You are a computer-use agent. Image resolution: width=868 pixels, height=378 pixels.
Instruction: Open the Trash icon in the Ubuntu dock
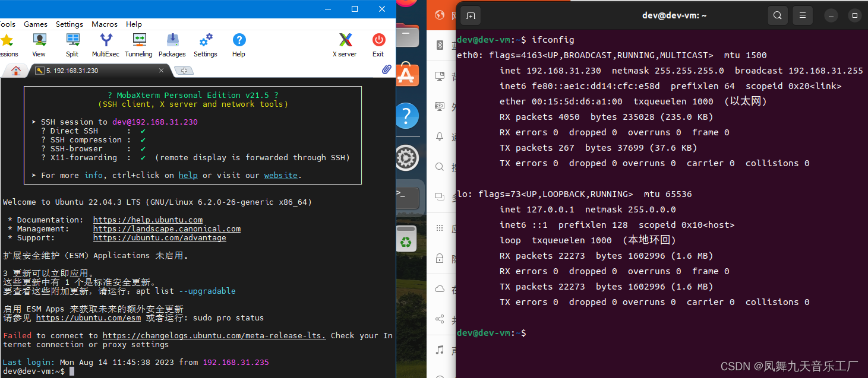click(x=406, y=238)
